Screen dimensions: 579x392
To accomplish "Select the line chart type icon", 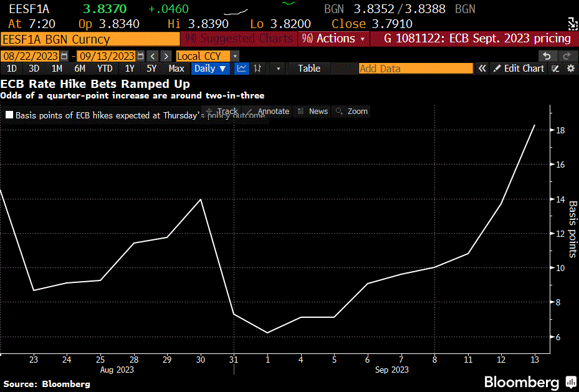I will click(x=241, y=69).
